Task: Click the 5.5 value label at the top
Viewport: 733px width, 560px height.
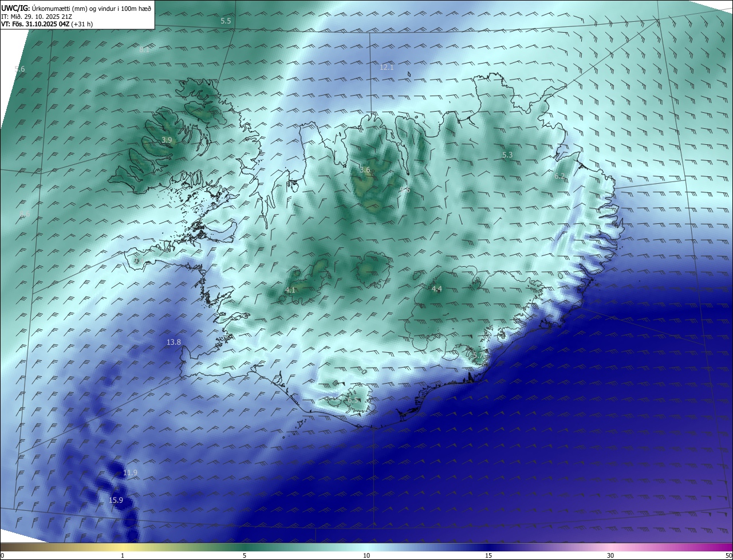Action: [226, 21]
